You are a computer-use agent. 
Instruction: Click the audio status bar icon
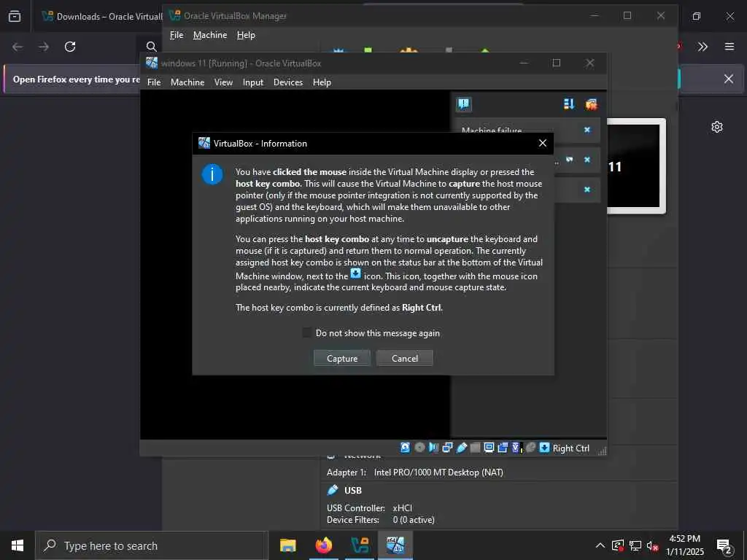coord(433,448)
